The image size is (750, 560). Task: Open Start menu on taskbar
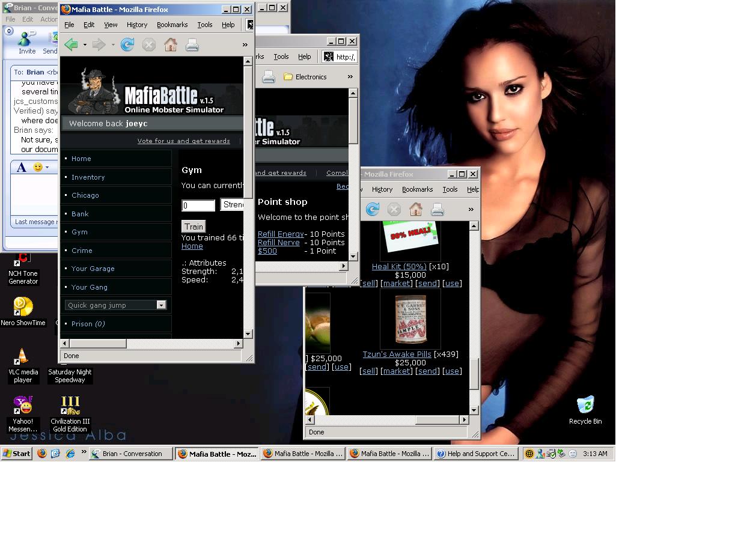[17, 454]
